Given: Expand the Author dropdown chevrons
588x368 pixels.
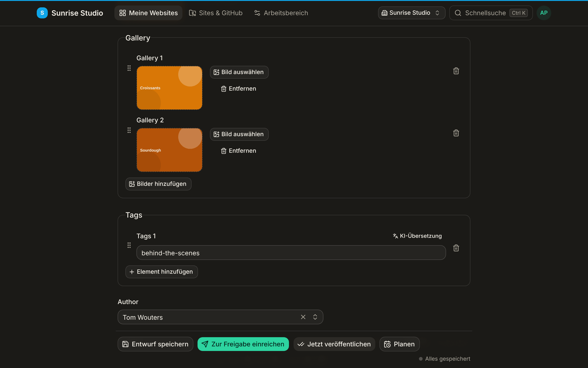Looking at the screenshot, I should (x=315, y=317).
